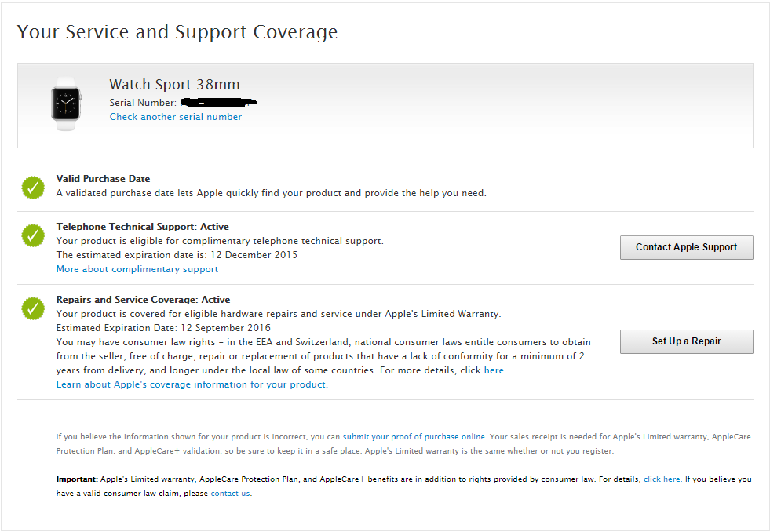The height and width of the screenshot is (532, 770).
Task: Click the green checkmark beside Telephone Technical Support
Action: [x=33, y=235]
